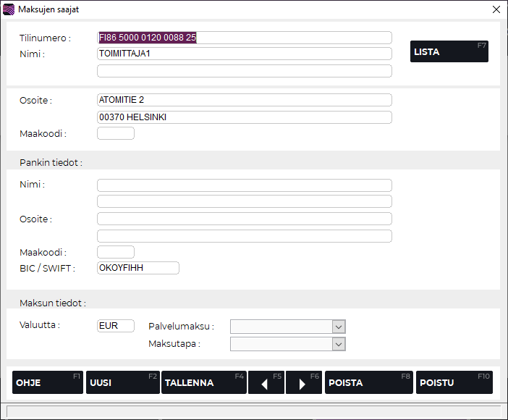
Task: Click the previous record arrow (F5)
Action: coord(266,382)
